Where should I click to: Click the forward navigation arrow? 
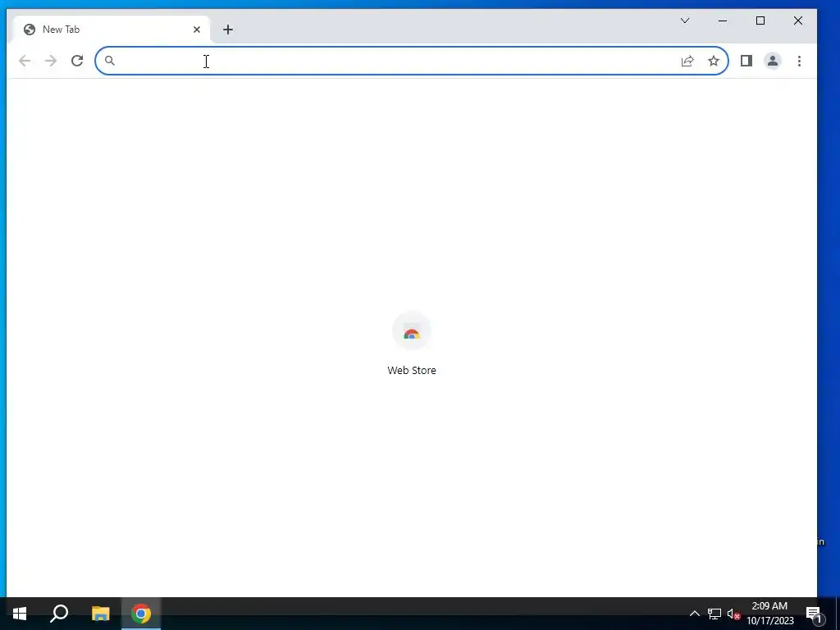pos(51,61)
